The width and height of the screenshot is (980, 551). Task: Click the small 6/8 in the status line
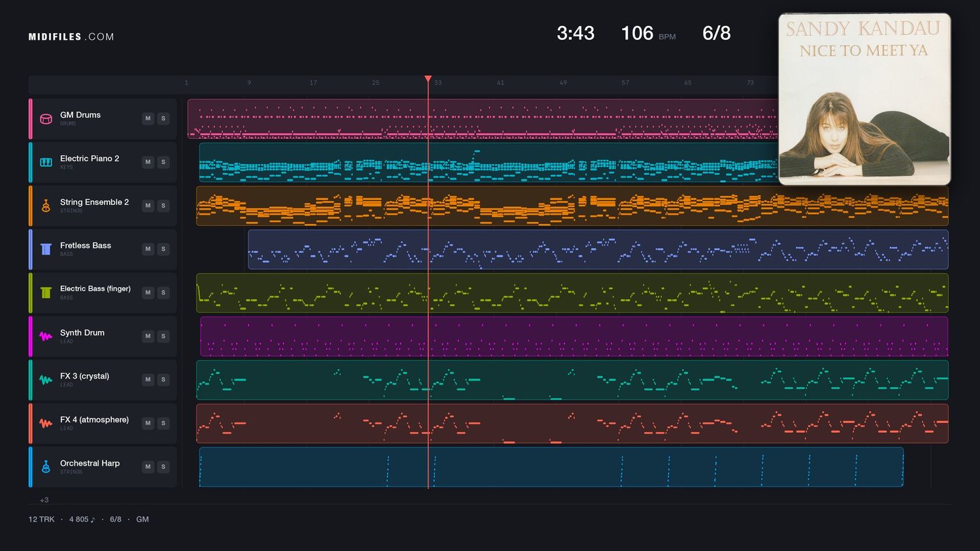[x=116, y=520]
